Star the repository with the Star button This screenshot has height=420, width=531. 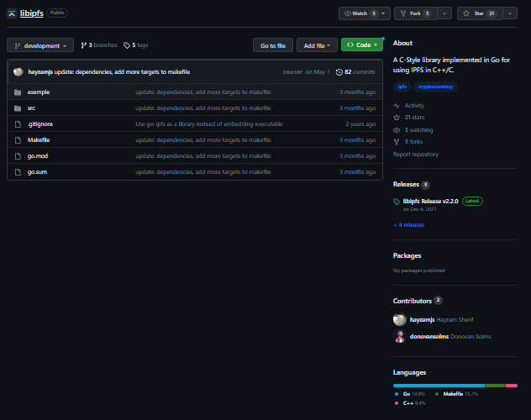tap(480, 13)
